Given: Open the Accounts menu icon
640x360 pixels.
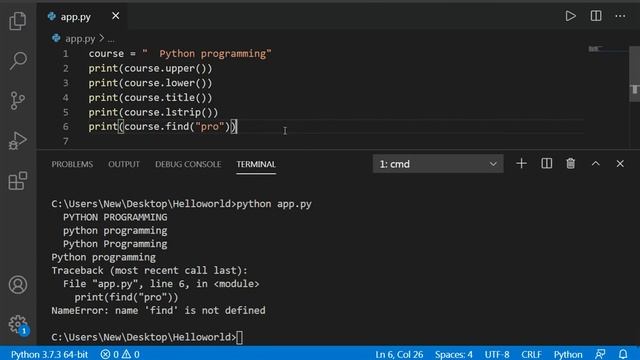Looking at the screenshot, I should pos(18,284).
